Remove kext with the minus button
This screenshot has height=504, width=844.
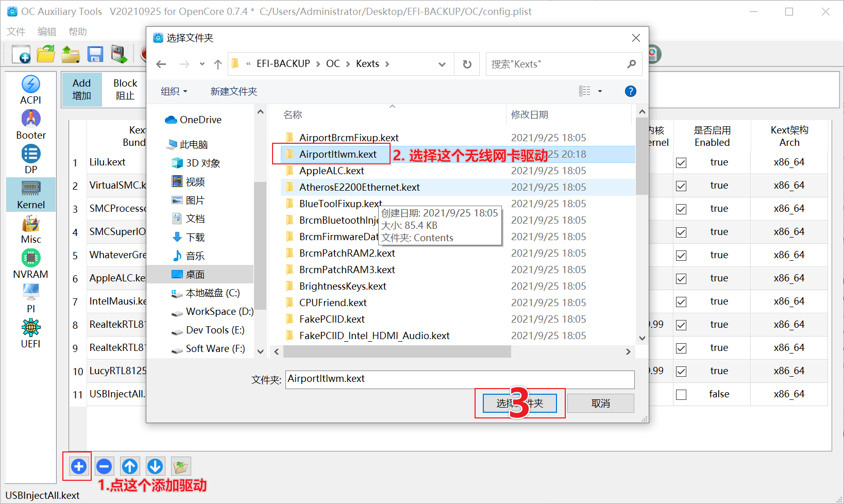(x=104, y=466)
